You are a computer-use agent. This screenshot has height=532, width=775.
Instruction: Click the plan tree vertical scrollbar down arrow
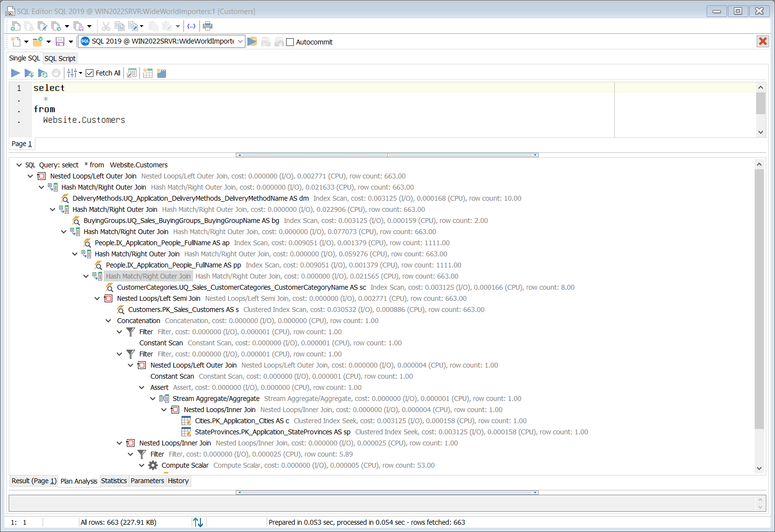pos(759,468)
